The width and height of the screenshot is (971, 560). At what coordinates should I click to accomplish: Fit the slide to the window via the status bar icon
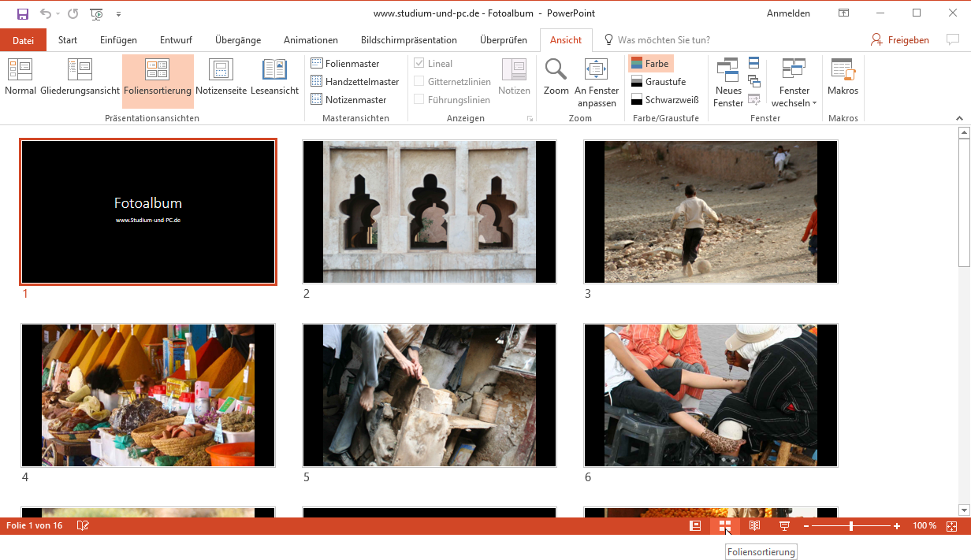click(x=951, y=525)
